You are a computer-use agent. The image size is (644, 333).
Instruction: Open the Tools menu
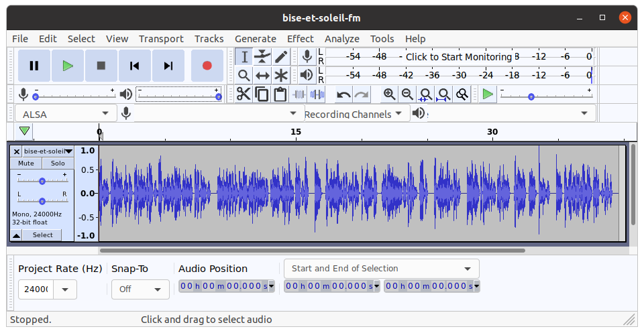click(x=382, y=39)
